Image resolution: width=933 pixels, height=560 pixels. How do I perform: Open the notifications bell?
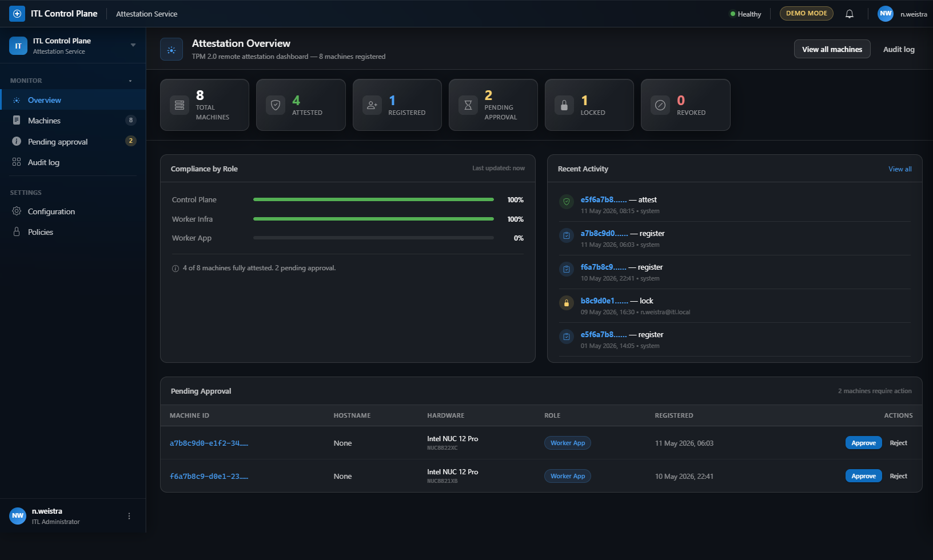pos(850,14)
